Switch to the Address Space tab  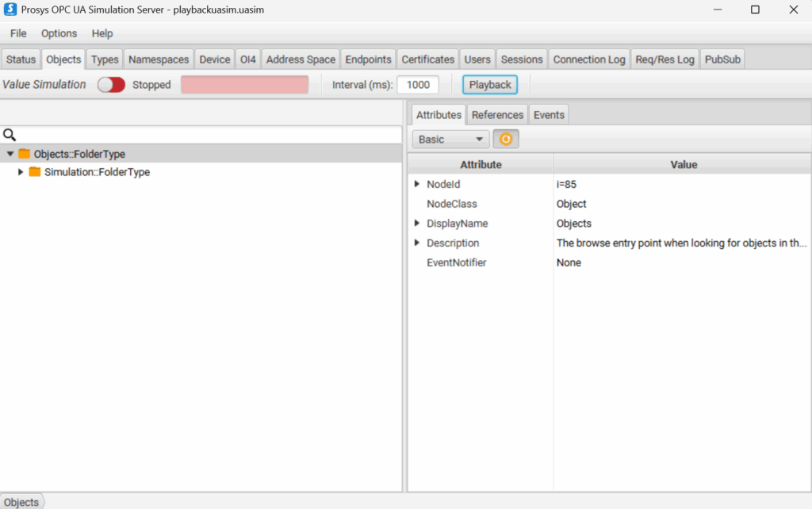coord(301,59)
